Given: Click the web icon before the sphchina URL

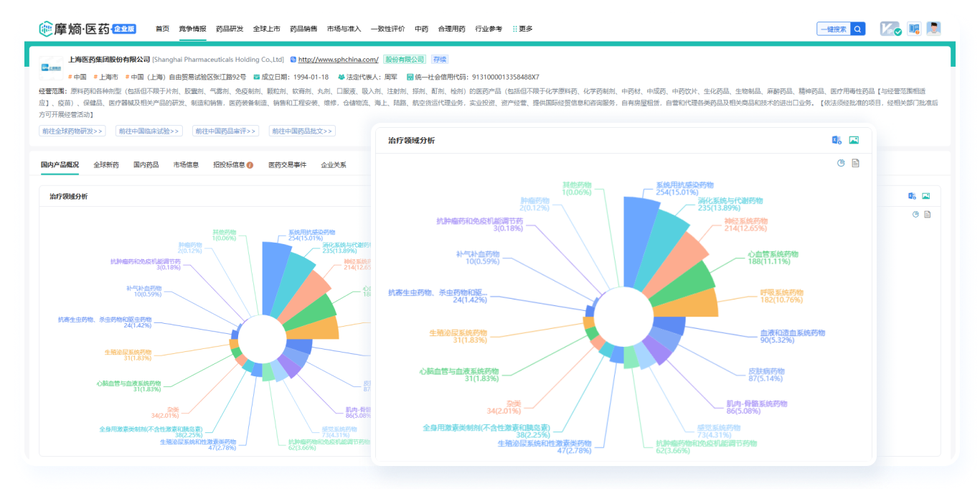Looking at the screenshot, I should click(x=293, y=60).
